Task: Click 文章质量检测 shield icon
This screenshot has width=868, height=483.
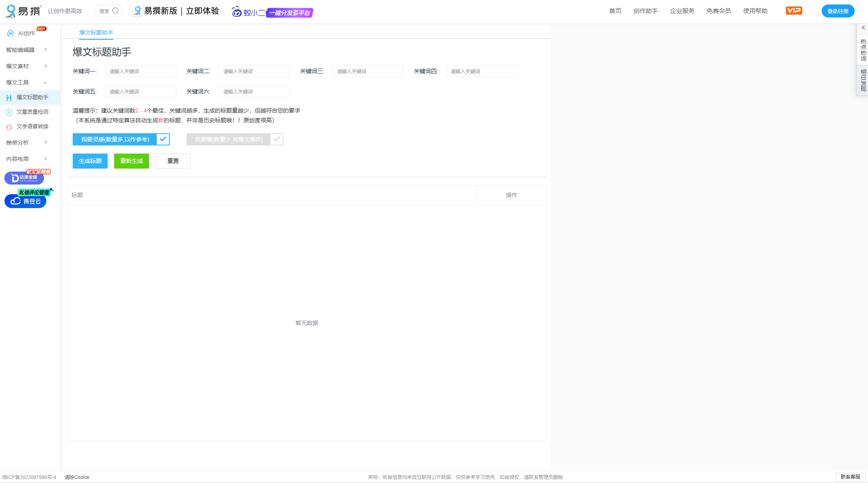Action: (x=9, y=112)
